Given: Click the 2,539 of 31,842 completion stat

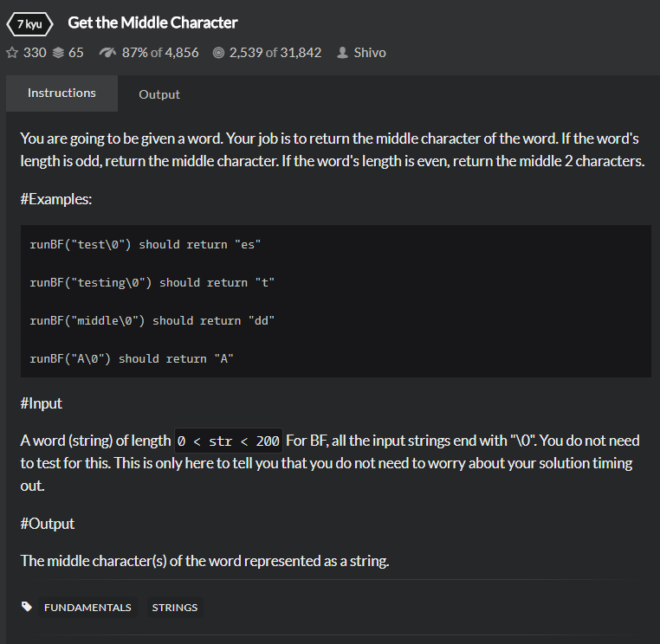Looking at the screenshot, I should pyautogui.click(x=275, y=53).
